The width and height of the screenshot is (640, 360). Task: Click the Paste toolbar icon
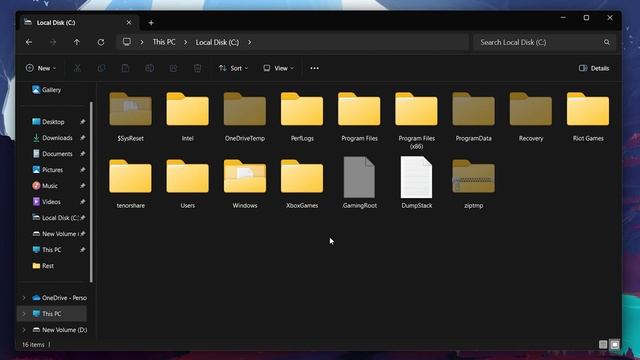(x=125, y=68)
